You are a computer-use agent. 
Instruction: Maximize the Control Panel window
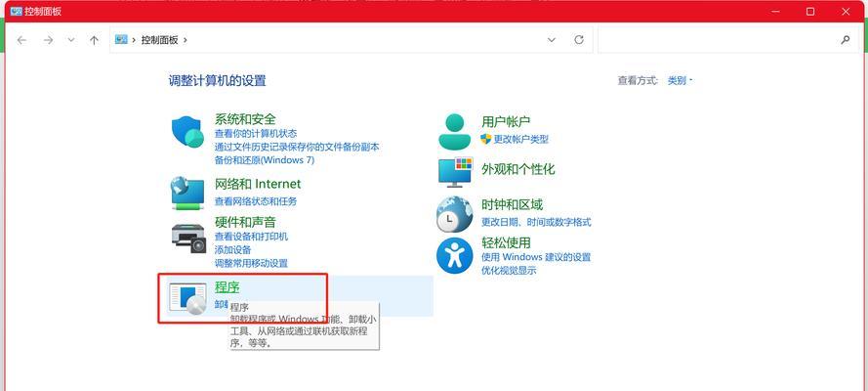click(810, 11)
